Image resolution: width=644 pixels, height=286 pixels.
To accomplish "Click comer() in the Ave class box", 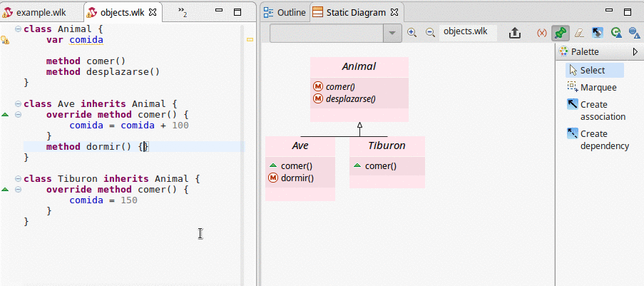I will [291, 166].
